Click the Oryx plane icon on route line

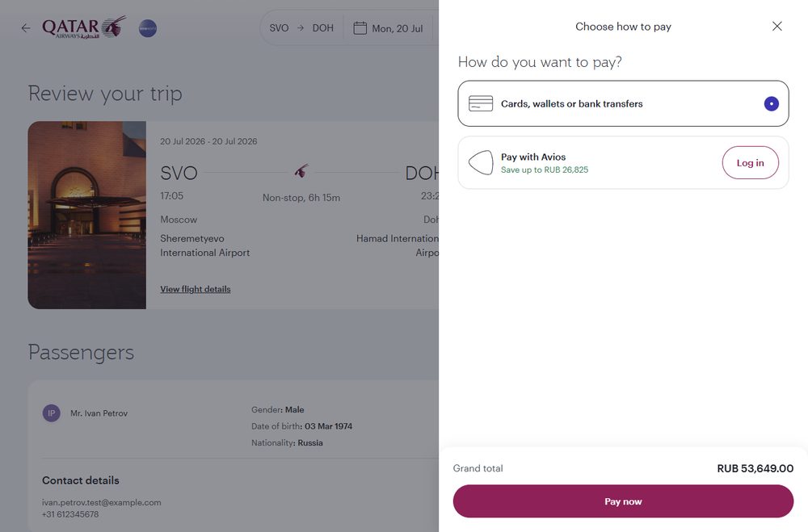coord(301,171)
